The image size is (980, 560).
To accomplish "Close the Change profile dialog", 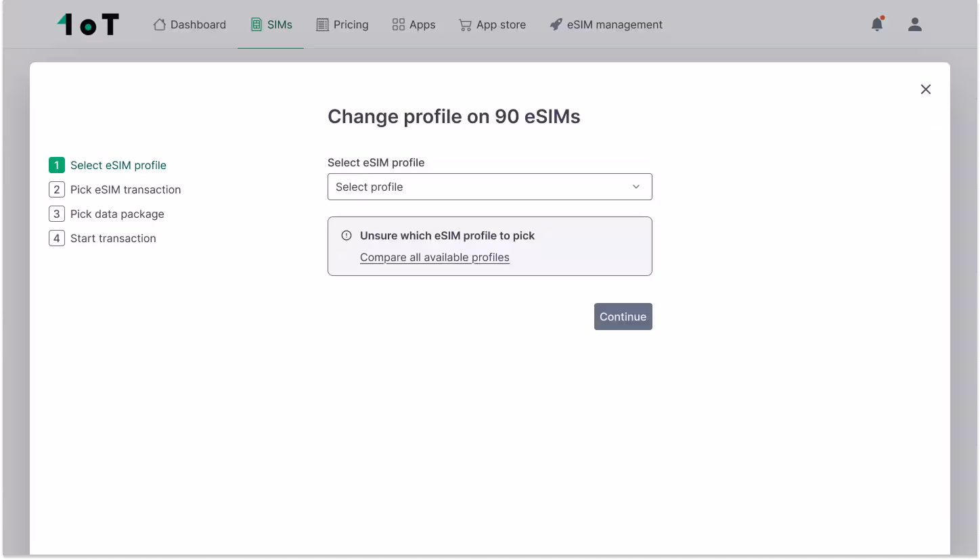I will pos(926,89).
